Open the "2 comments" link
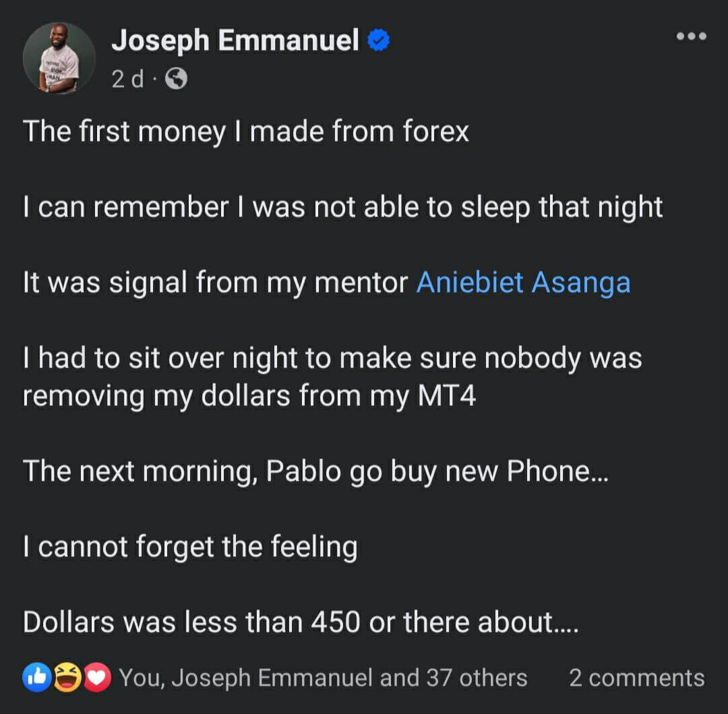Screen dimensions: 728x714 [636, 678]
